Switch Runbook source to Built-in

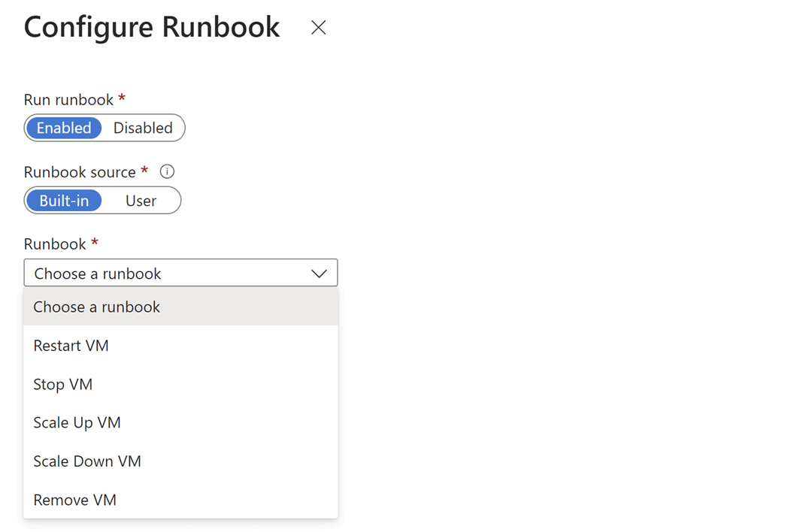(x=63, y=201)
